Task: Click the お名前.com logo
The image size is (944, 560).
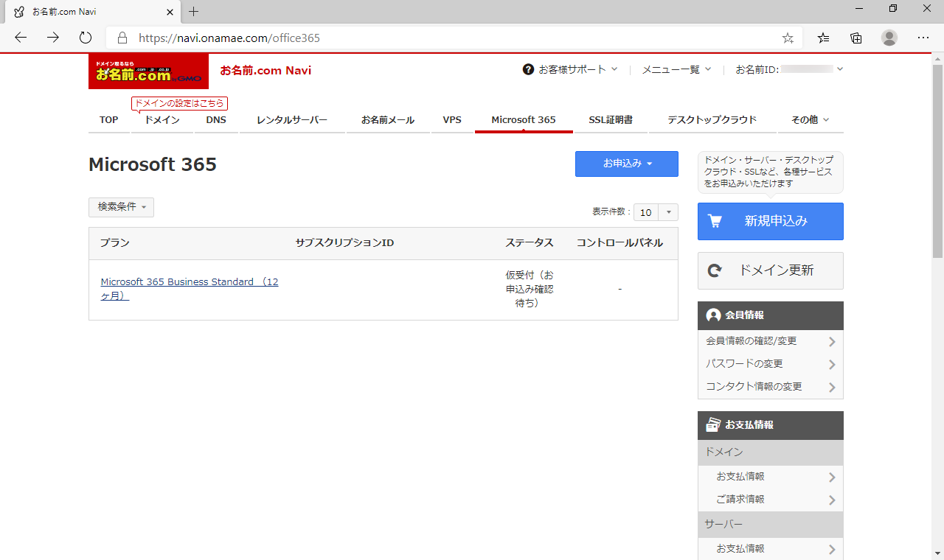Action: pyautogui.click(x=148, y=71)
